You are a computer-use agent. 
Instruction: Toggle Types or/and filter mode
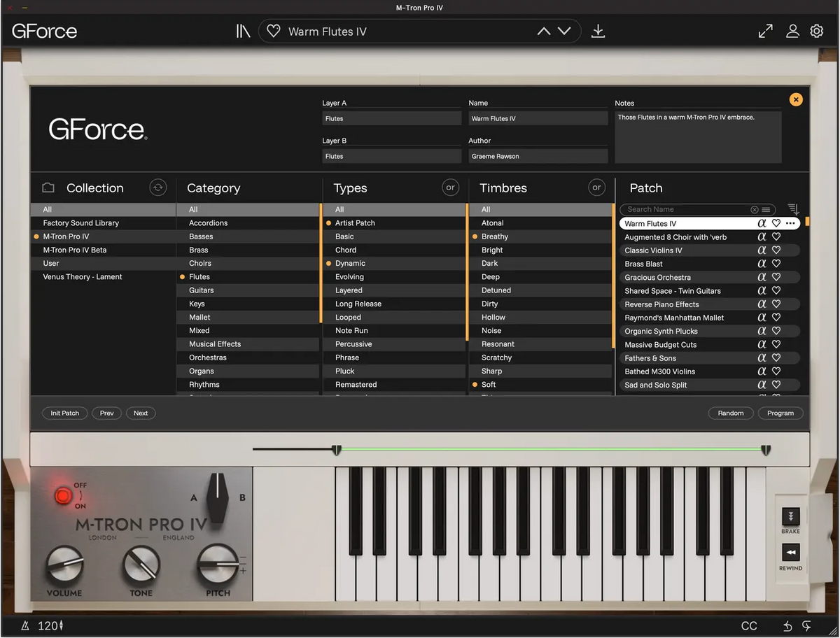coord(450,187)
